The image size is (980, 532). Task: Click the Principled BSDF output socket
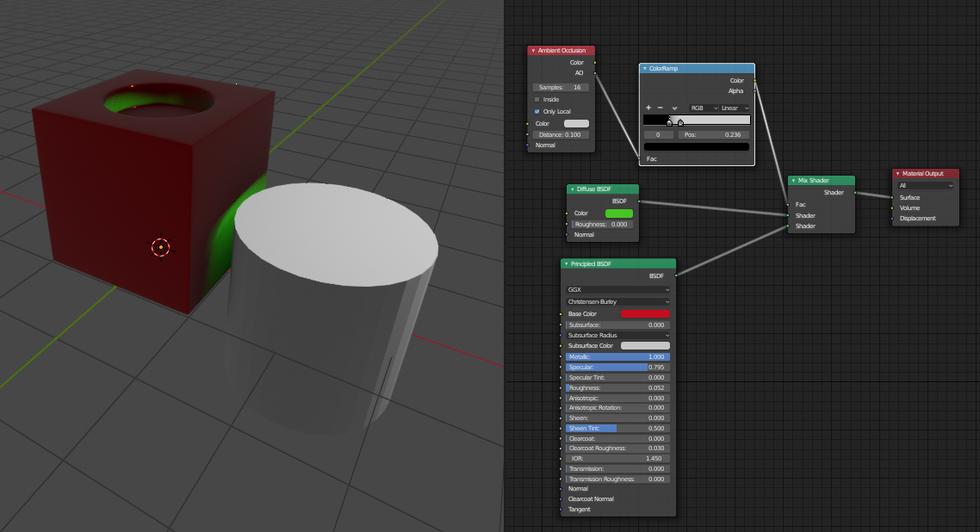point(676,276)
